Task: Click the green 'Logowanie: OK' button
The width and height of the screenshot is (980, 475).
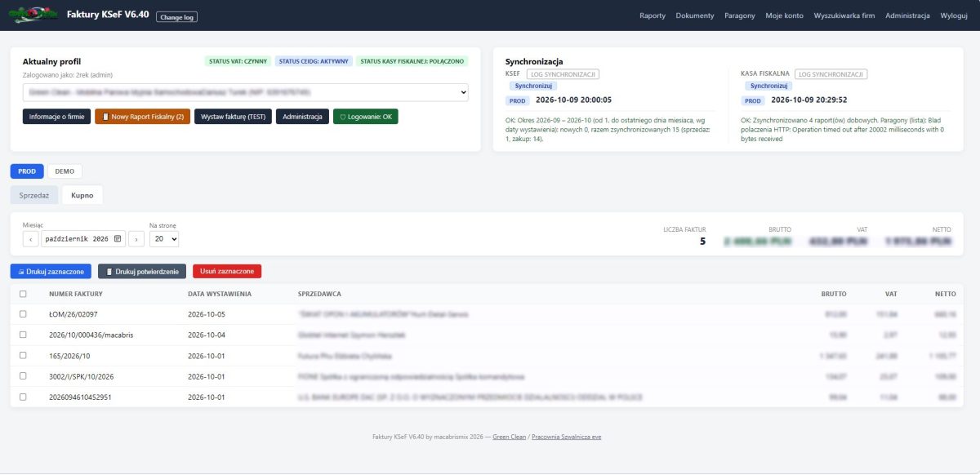Action: [366, 117]
